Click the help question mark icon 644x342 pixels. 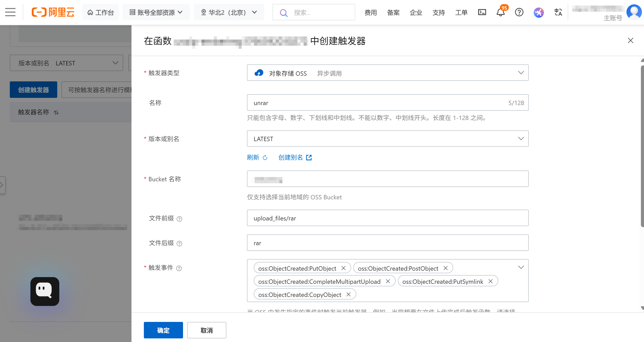(519, 12)
